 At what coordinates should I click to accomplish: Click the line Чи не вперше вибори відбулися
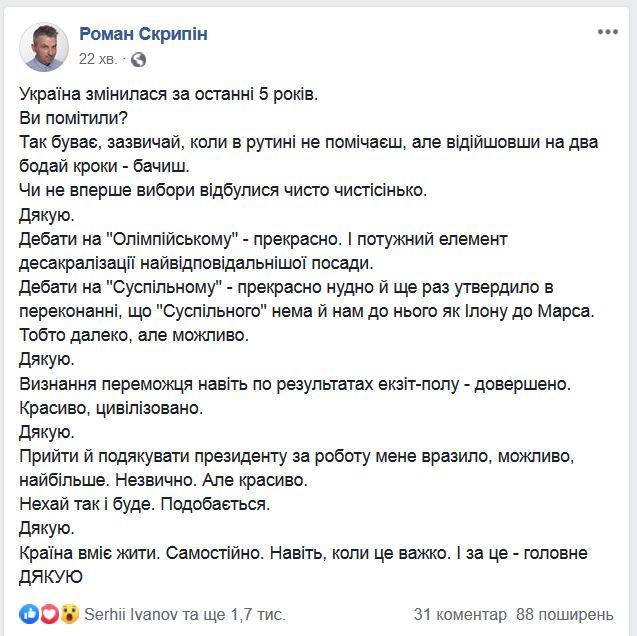223,190
